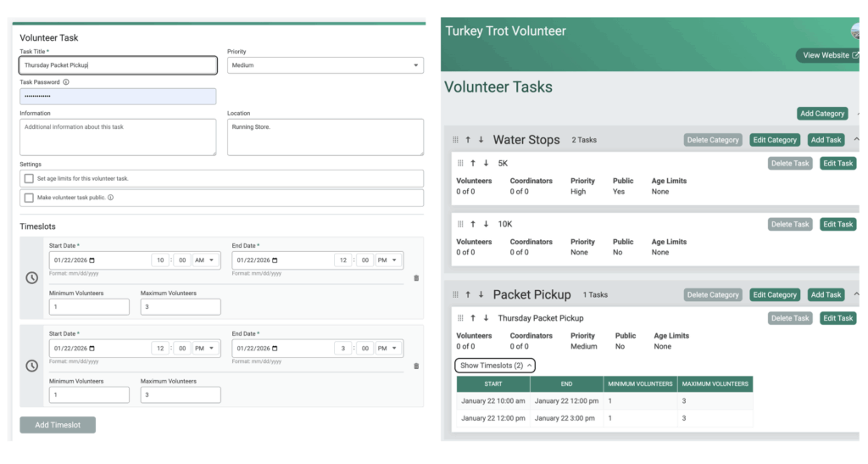This screenshot has width=868, height=464.
Task: Delete the second timeslot using the trash icon
Action: pos(415,366)
